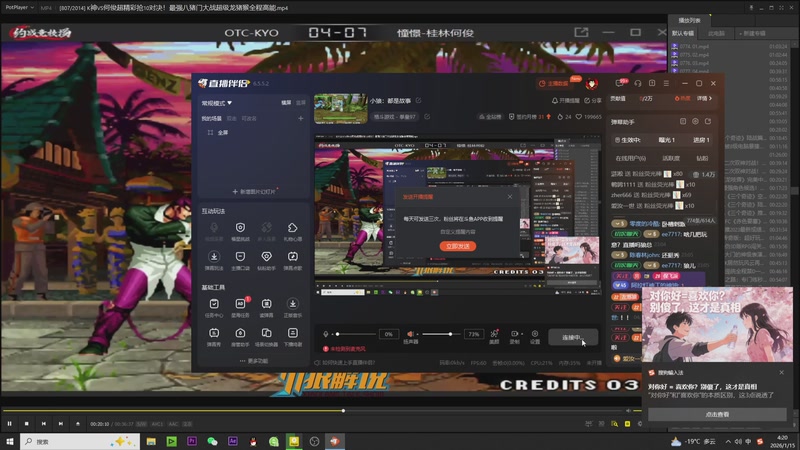The width and height of the screenshot is (800, 450).
Task: Edit the stream title pencil icon
Action: click(418, 101)
